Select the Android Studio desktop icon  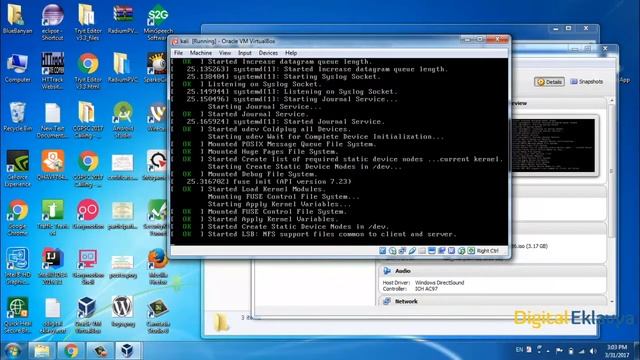click(123, 120)
